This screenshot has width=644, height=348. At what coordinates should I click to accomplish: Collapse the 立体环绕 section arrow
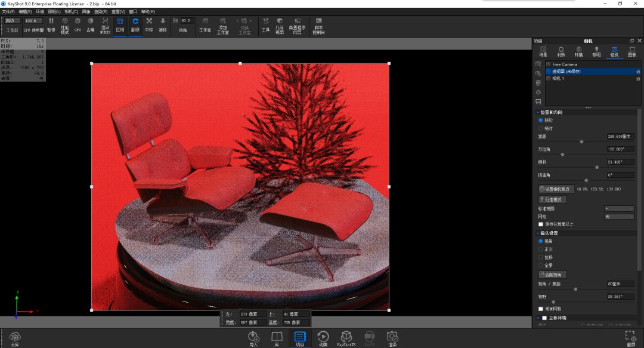click(538, 318)
